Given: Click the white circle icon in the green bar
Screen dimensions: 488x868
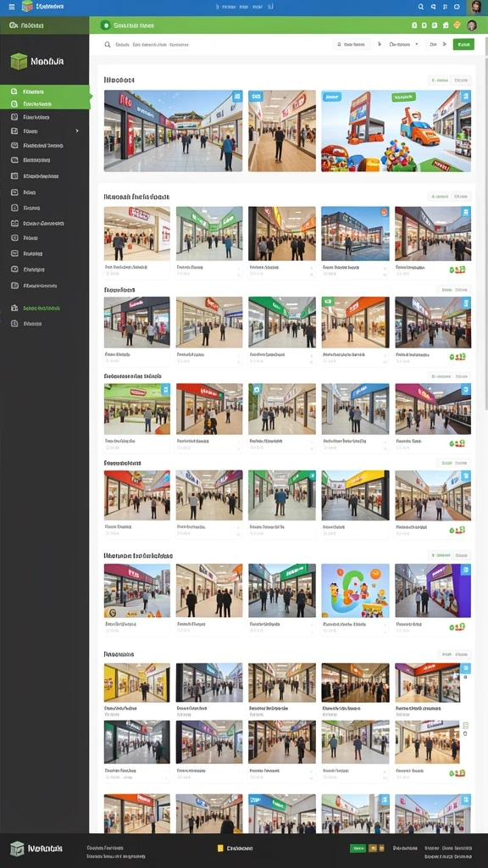Looking at the screenshot, I should pyautogui.click(x=105, y=25).
